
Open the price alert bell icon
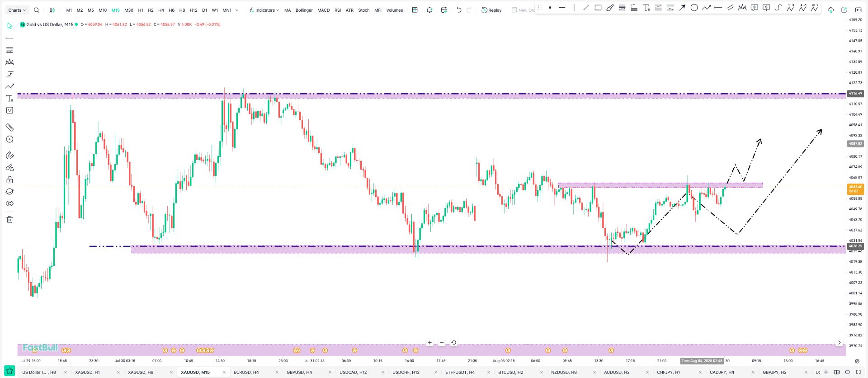click(x=429, y=10)
